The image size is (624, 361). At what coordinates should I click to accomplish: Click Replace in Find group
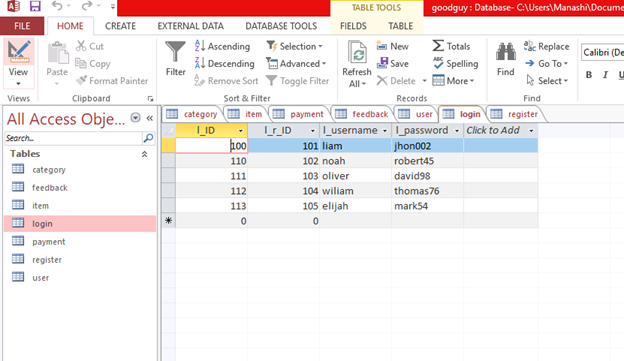pyautogui.click(x=546, y=46)
